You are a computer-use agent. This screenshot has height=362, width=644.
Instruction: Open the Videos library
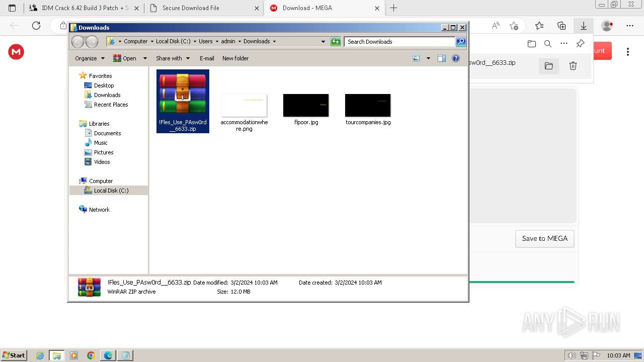click(102, 162)
